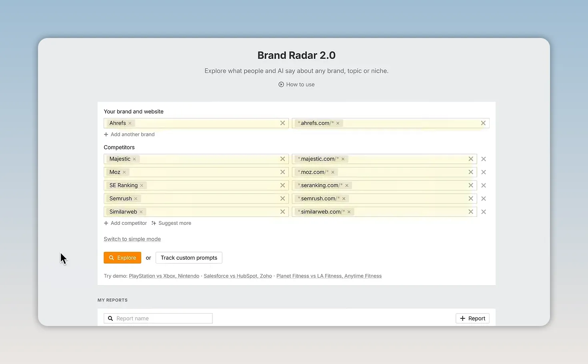588x364 pixels.
Task: Remove the Majestic competitor tag
Action: tap(134, 159)
